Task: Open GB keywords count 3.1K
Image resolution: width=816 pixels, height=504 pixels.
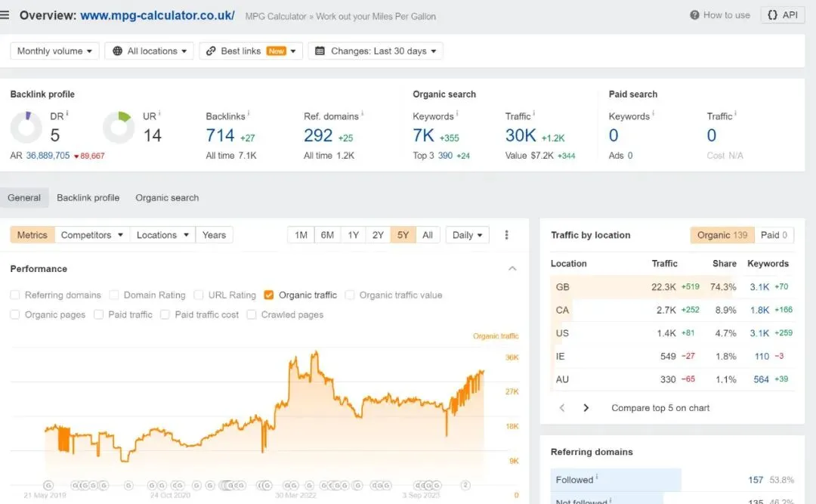Action: coord(759,287)
